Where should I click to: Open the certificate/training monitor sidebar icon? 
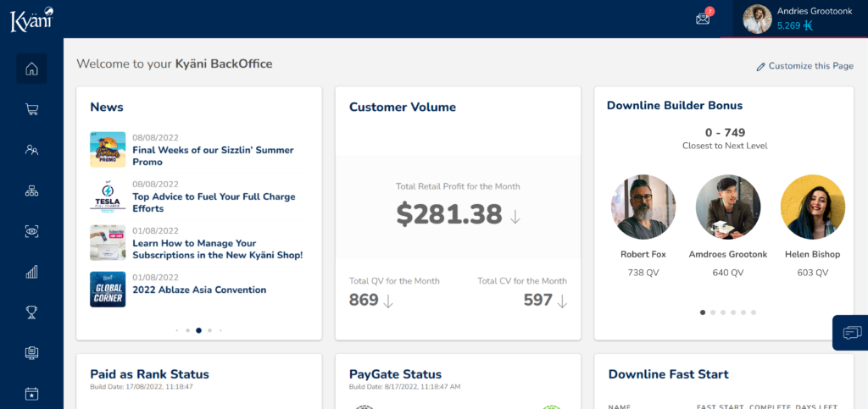point(31,353)
